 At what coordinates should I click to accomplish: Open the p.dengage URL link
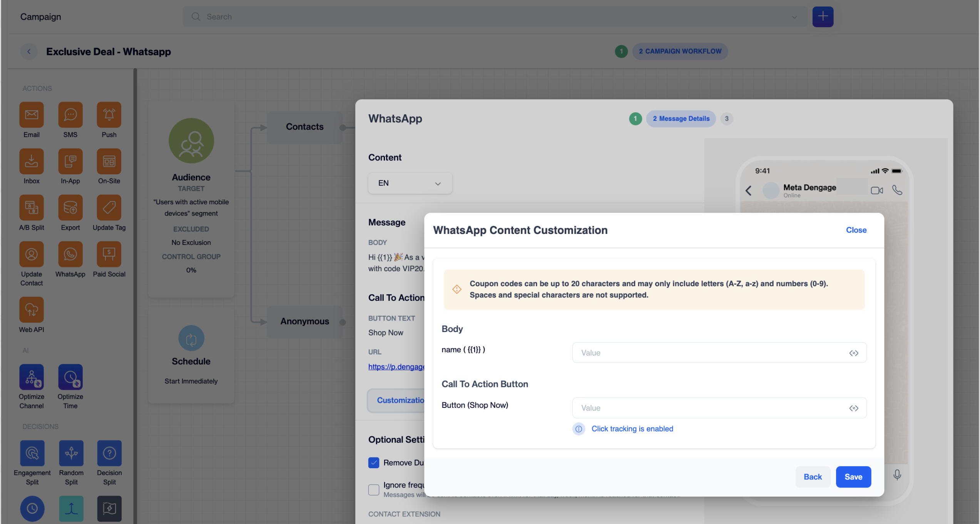pyautogui.click(x=396, y=367)
